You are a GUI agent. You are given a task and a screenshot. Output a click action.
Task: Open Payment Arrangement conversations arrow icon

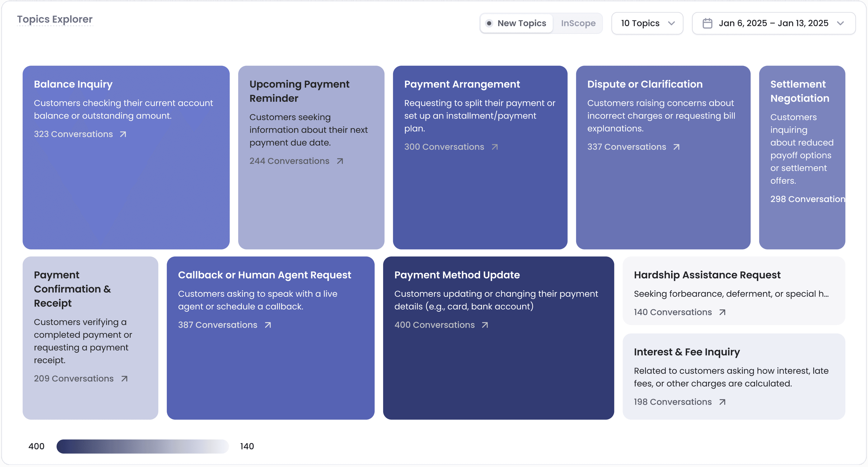coord(494,147)
